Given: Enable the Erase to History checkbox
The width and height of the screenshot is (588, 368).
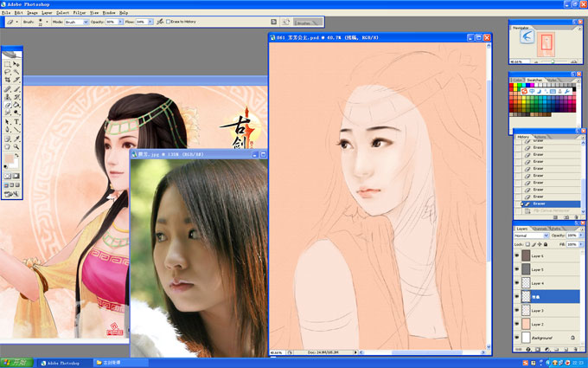Looking at the screenshot, I should click(x=169, y=22).
